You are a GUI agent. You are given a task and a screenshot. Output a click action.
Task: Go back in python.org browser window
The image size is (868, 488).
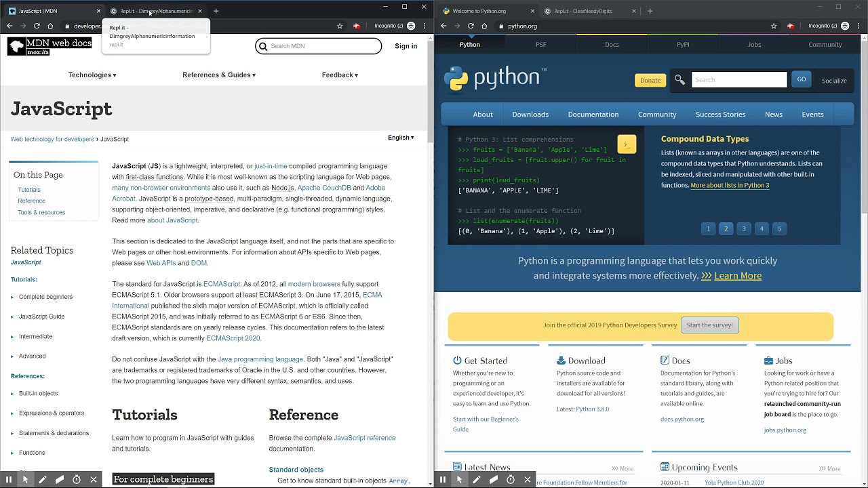443,26
